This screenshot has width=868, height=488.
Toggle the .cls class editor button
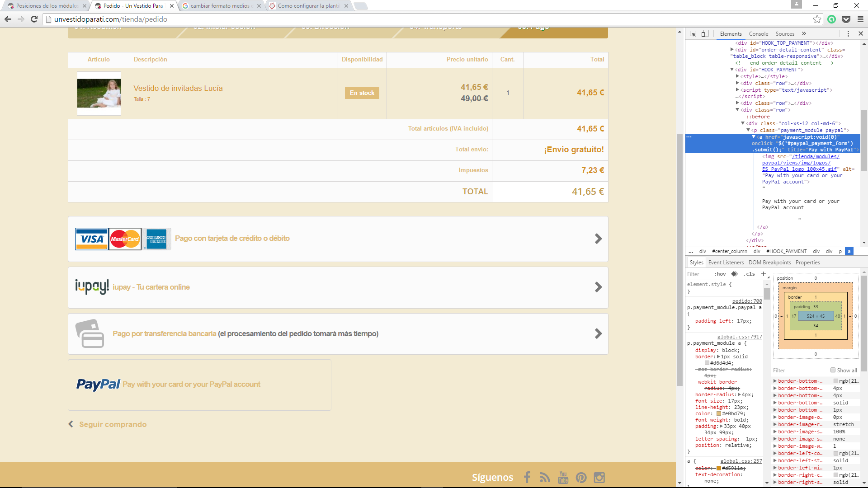click(749, 274)
